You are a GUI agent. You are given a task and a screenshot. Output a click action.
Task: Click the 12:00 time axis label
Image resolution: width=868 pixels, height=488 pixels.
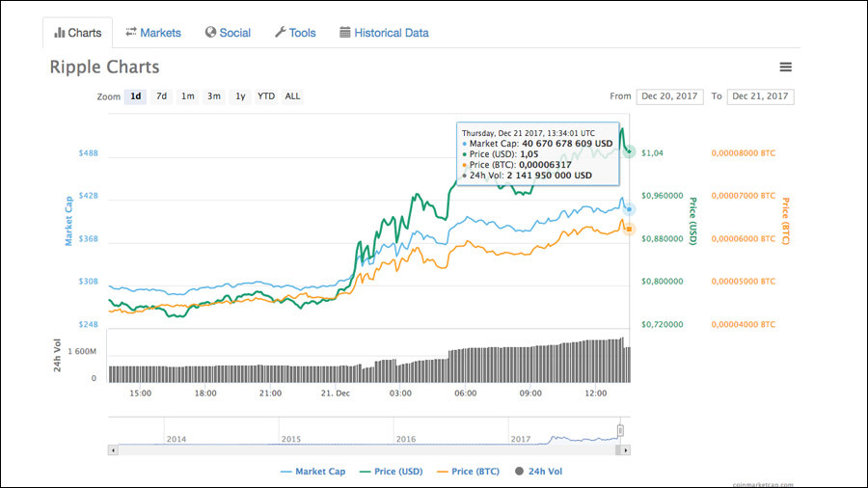[x=596, y=393]
